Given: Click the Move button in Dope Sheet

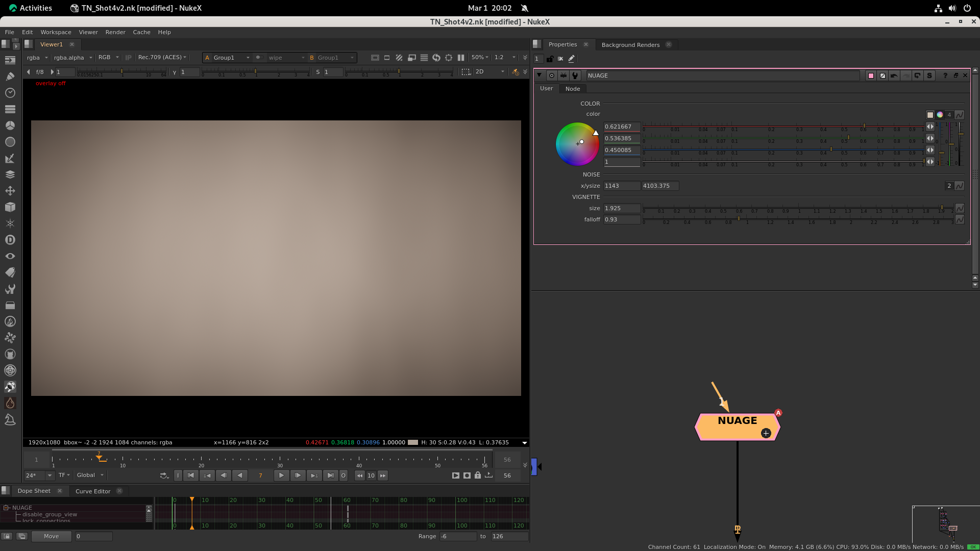Looking at the screenshot, I should coord(52,536).
